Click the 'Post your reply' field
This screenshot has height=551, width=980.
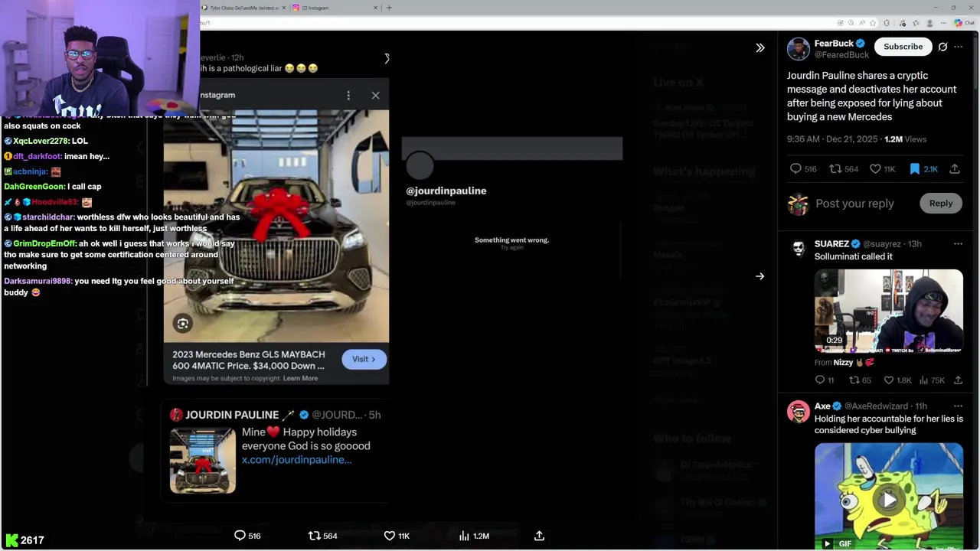(x=854, y=204)
